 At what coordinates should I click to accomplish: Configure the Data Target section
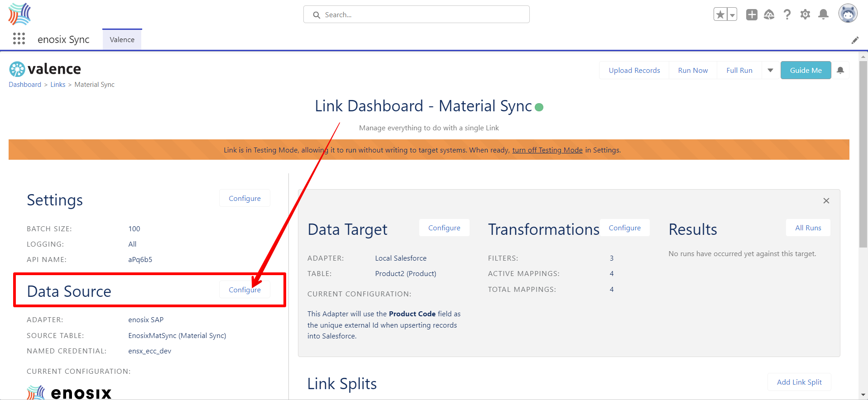[444, 228]
